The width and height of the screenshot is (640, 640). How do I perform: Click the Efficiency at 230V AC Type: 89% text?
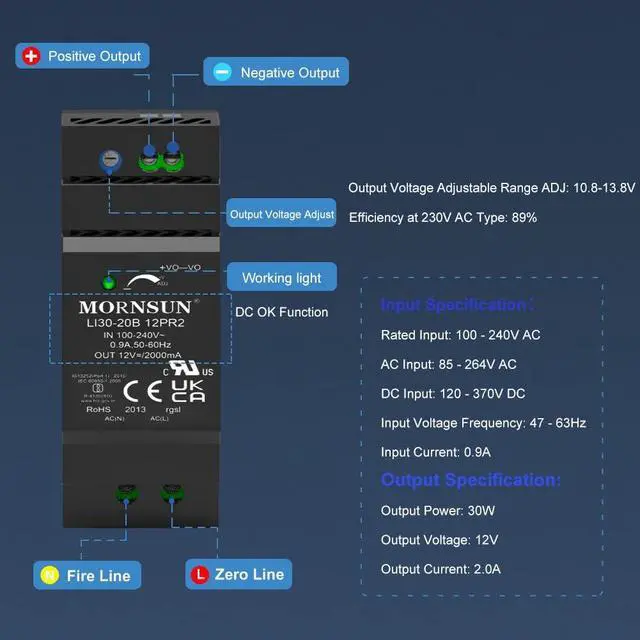[443, 218]
